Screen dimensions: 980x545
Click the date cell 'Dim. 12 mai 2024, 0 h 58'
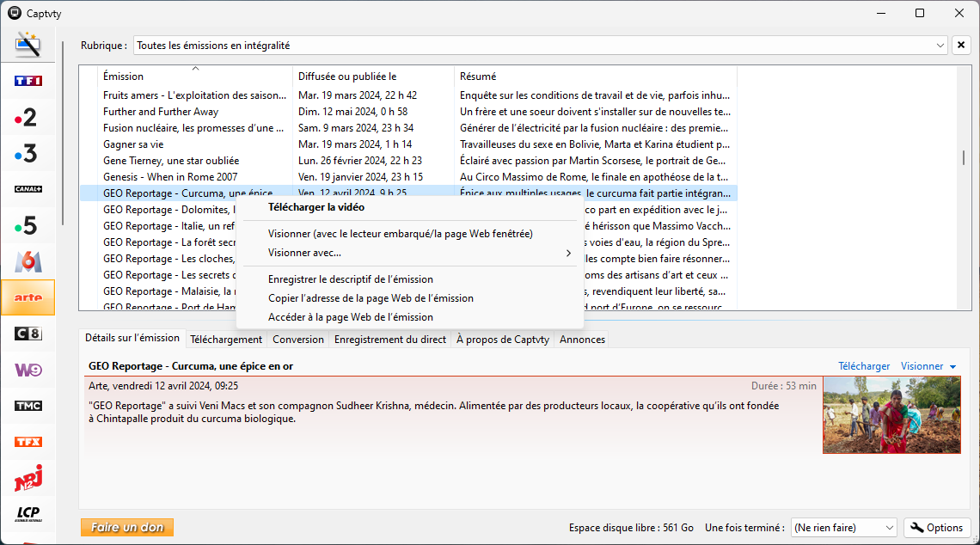pyautogui.click(x=352, y=111)
